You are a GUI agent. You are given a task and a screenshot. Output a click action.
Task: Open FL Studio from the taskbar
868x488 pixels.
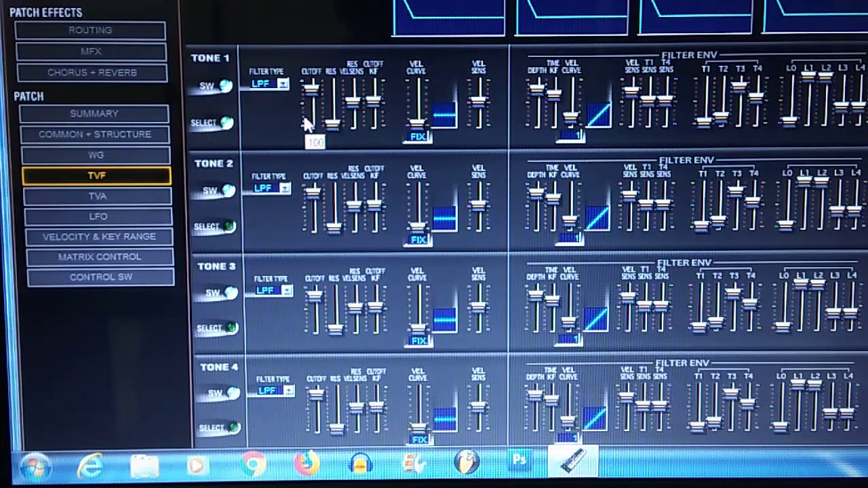(467, 462)
